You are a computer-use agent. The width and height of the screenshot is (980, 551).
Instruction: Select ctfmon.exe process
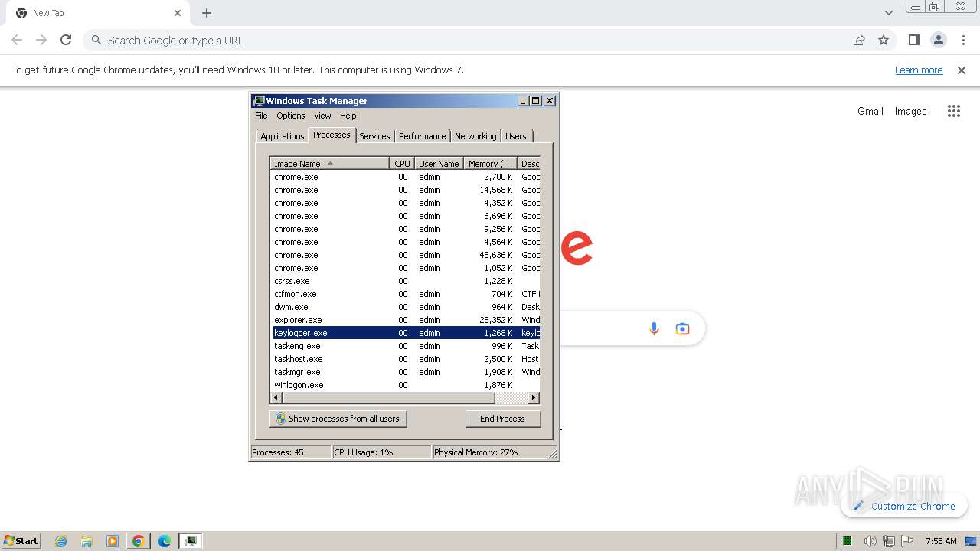(x=406, y=294)
